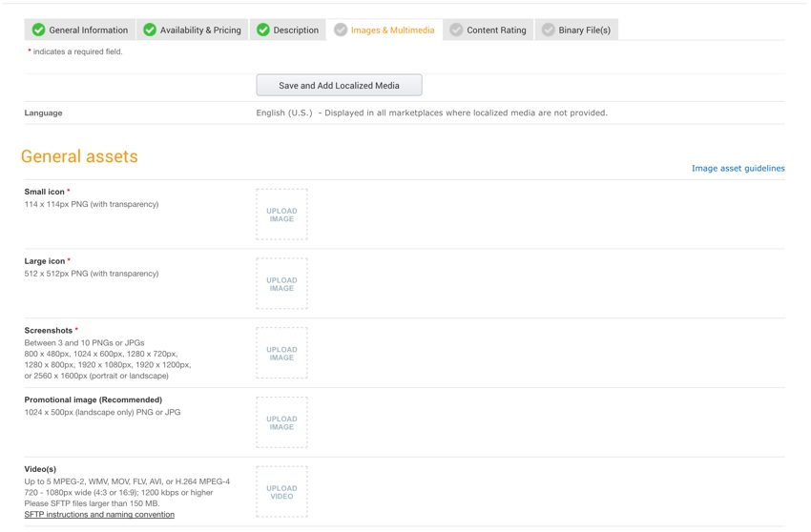Open the General Information tab
Image resolution: width=811 pixels, height=532 pixels.
80,30
